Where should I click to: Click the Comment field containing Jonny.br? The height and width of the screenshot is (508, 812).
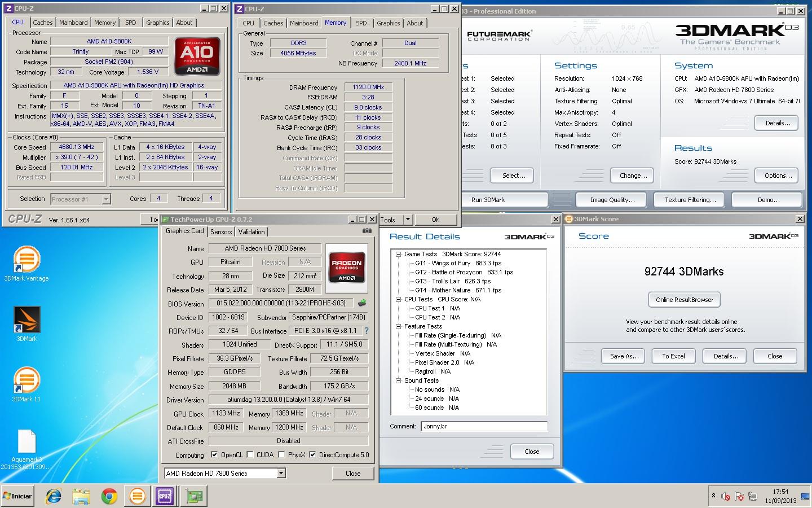tap(484, 426)
